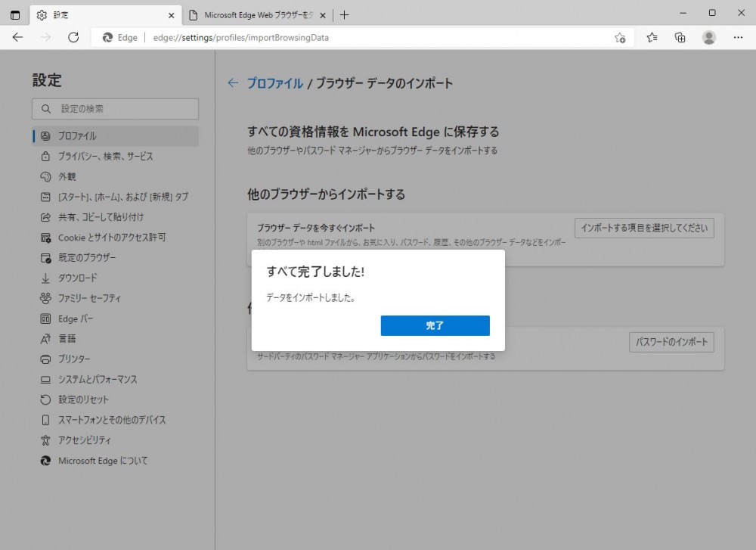Click the share icon next to 共有
The image size is (756, 550).
tap(45, 217)
